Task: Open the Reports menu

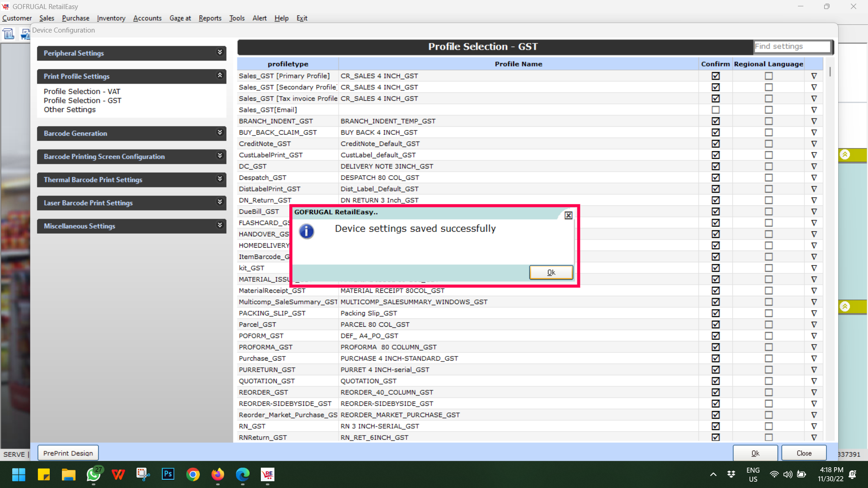Action: 210,18
